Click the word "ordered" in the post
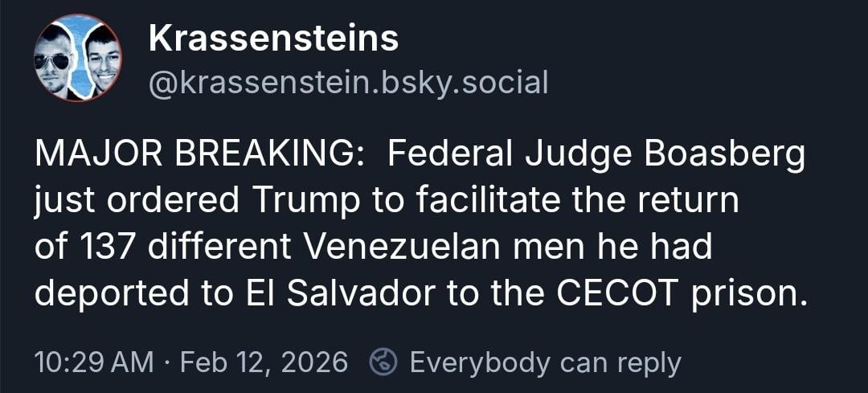Screen dimensions: 868x393 point(174,201)
